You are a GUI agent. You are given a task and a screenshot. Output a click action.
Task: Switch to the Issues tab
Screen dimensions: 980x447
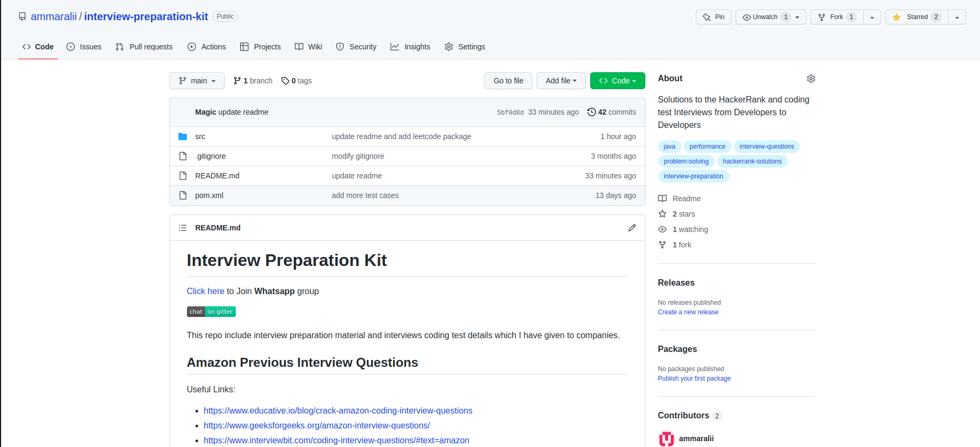84,47
